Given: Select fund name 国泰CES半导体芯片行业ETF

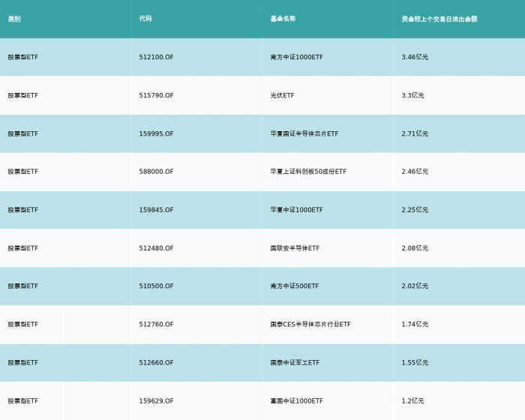Looking at the screenshot, I should click(310, 324).
